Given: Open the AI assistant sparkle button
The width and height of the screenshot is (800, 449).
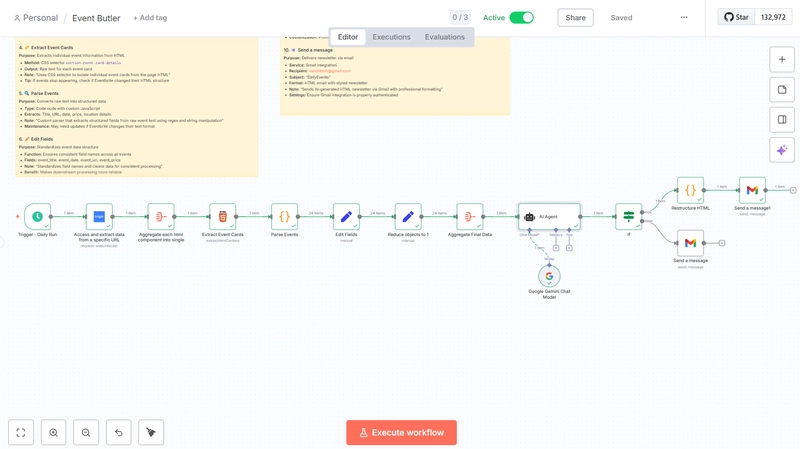Looking at the screenshot, I should pyautogui.click(x=782, y=150).
